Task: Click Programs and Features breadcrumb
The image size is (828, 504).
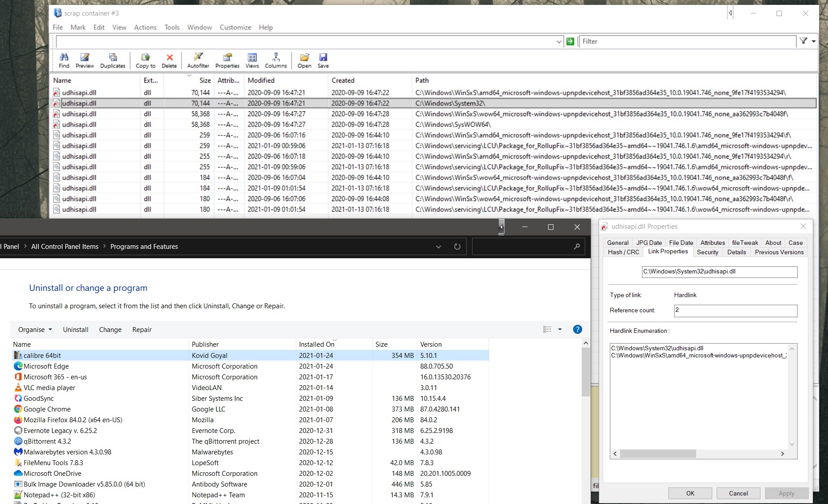Action: pos(144,246)
